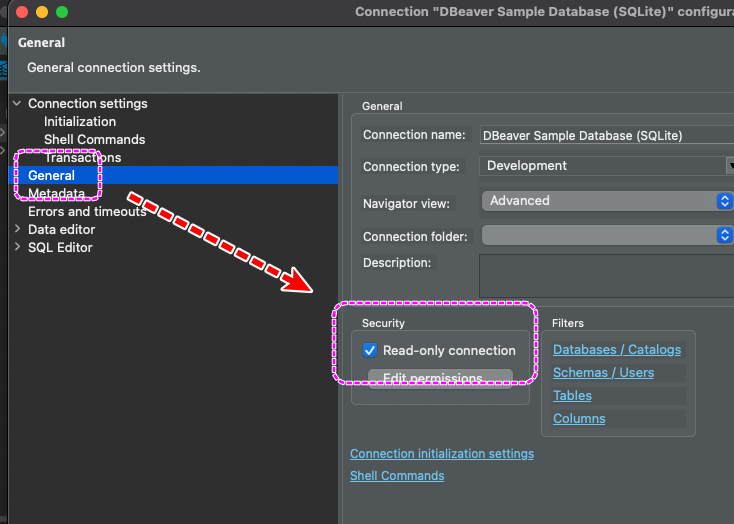
Task: Expand the Data editor node
Action: (17, 229)
